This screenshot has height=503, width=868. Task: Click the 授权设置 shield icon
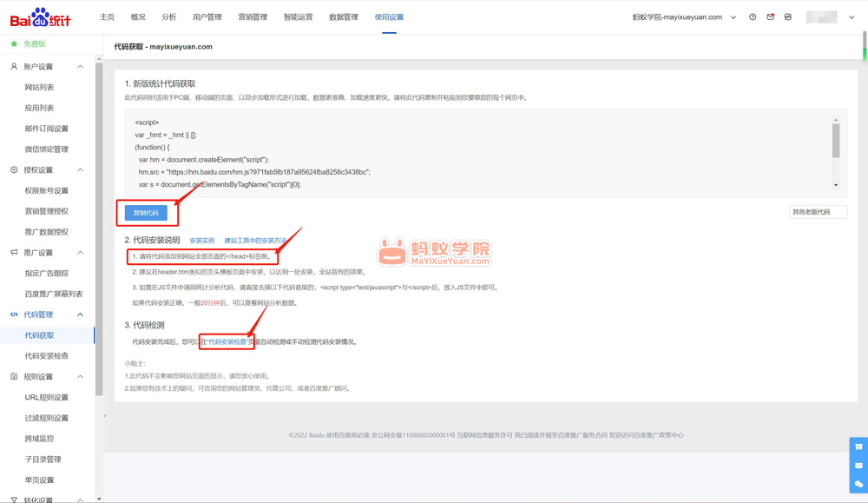pyautogui.click(x=14, y=169)
